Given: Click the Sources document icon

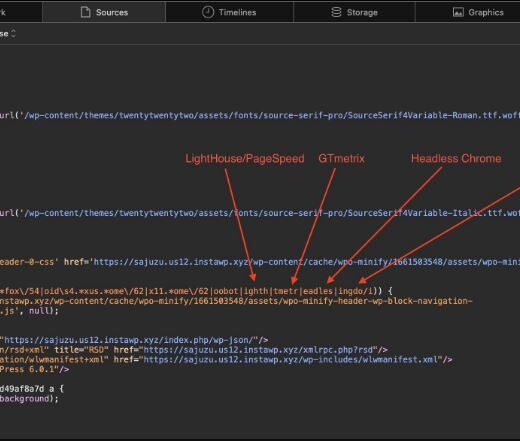Looking at the screenshot, I should (86, 12).
